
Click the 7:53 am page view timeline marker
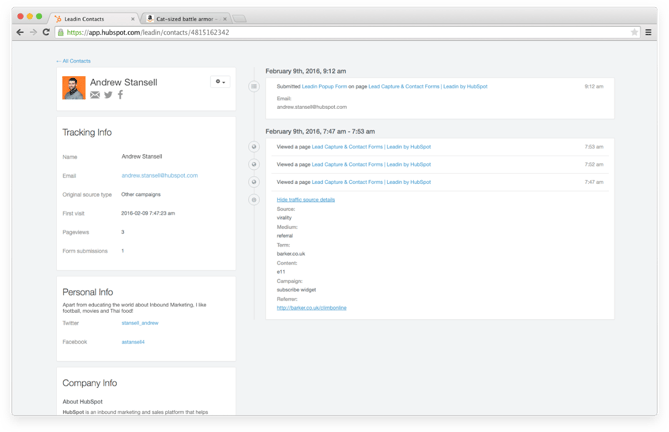coord(254,147)
